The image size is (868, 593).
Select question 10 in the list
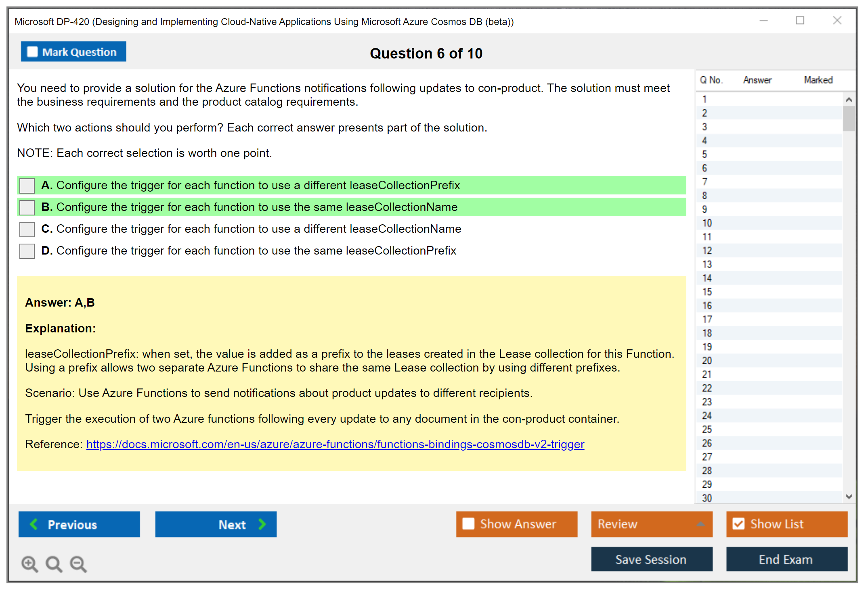pyautogui.click(x=707, y=223)
